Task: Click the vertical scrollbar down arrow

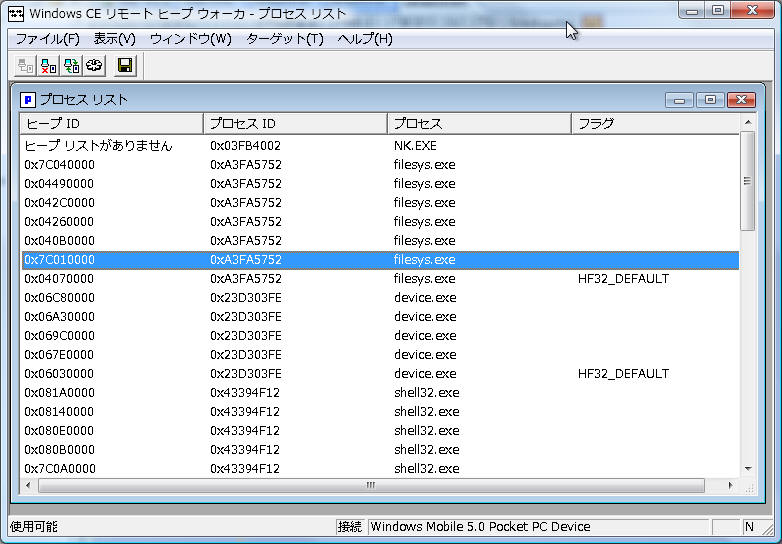Action: pos(748,469)
